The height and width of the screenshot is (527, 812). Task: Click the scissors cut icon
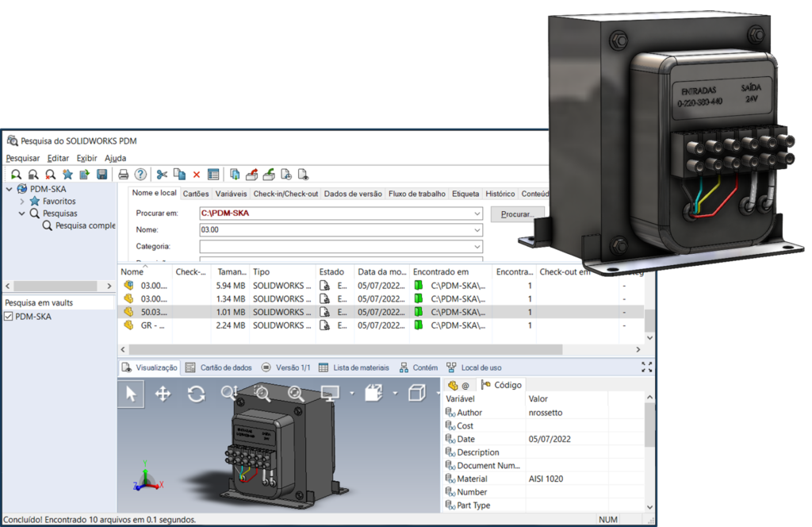(162, 174)
